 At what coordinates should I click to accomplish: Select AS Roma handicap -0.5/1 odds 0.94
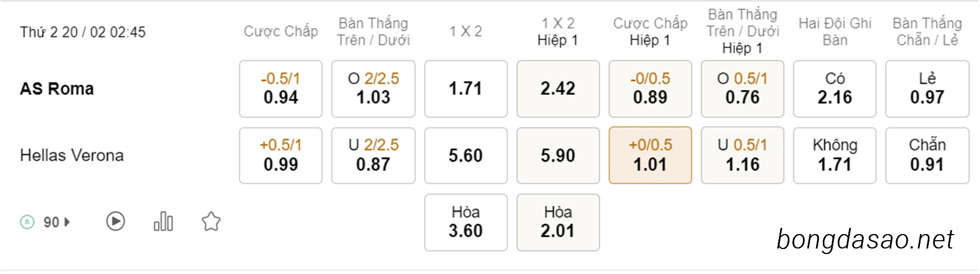coord(281,89)
